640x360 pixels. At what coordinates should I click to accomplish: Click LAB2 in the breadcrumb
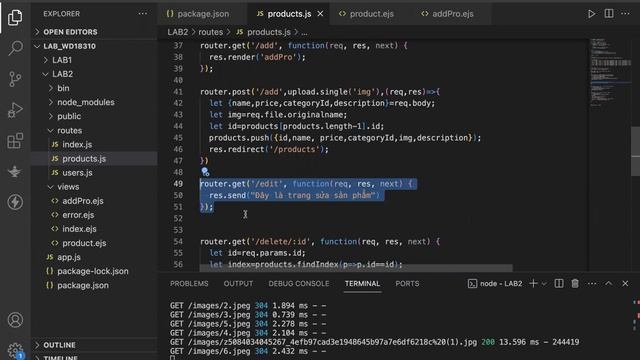tap(178, 32)
